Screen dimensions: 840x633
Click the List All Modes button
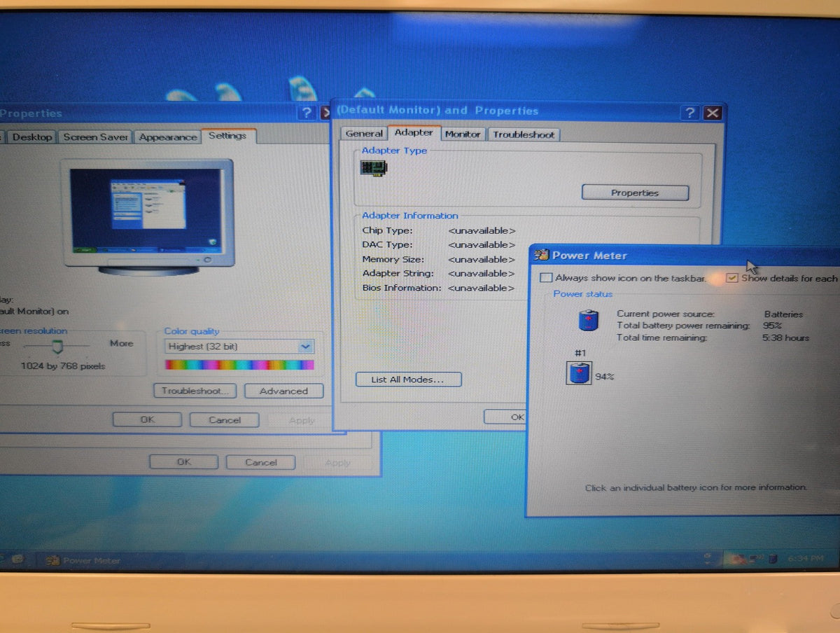tap(407, 380)
